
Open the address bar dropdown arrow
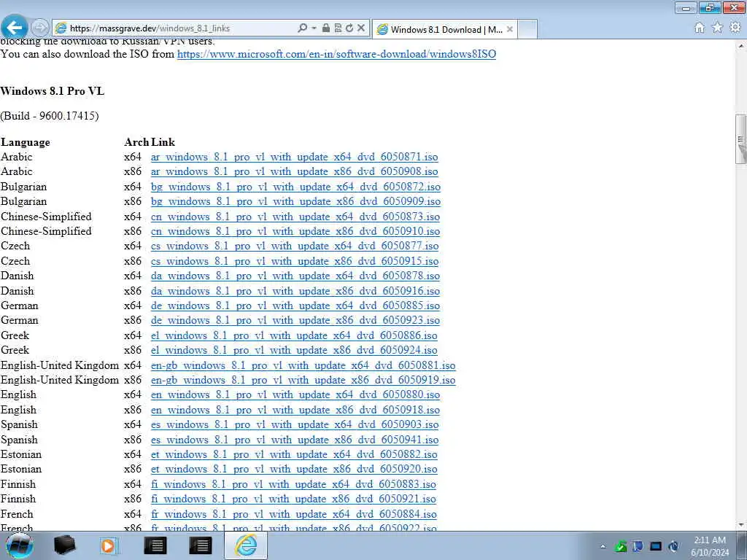click(314, 28)
